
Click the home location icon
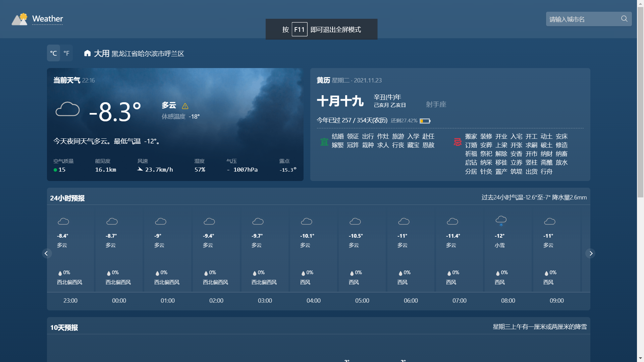(x=87, y=53)
